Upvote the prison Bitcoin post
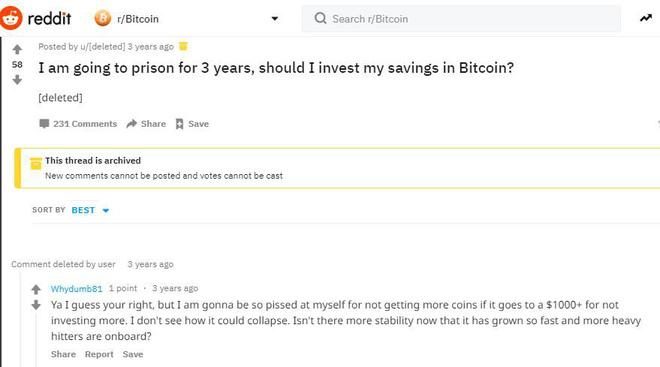This screenshot has height=367, width=660. pyautogui.click(x=17, y=50)
